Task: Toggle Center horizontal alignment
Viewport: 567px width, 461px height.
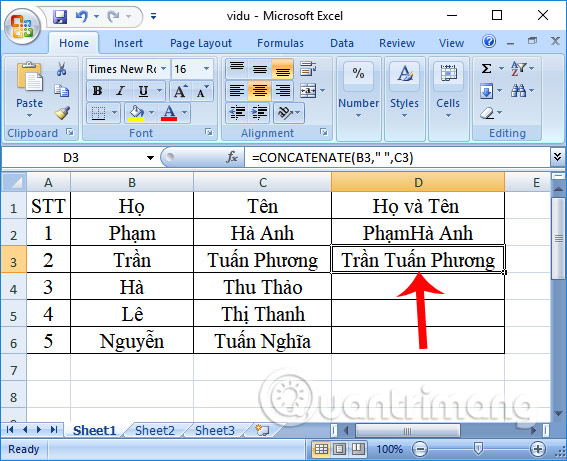Action: (x=260, y=91)
